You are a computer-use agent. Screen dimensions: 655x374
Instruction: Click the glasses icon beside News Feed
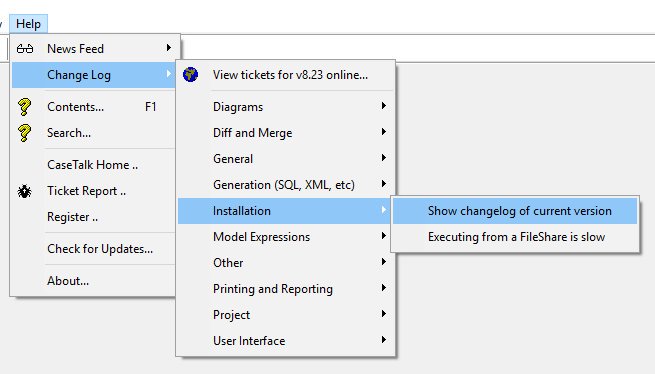[25, 49]
